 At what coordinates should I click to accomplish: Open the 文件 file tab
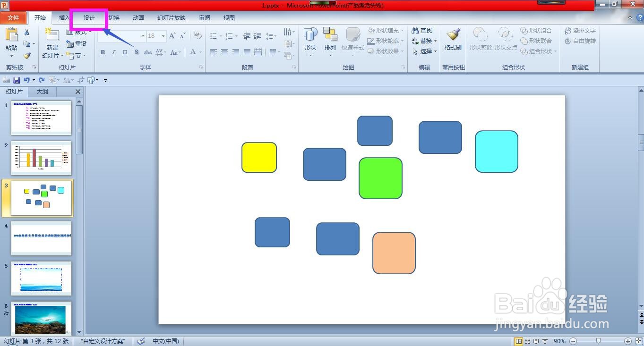[x=13, y=18]
